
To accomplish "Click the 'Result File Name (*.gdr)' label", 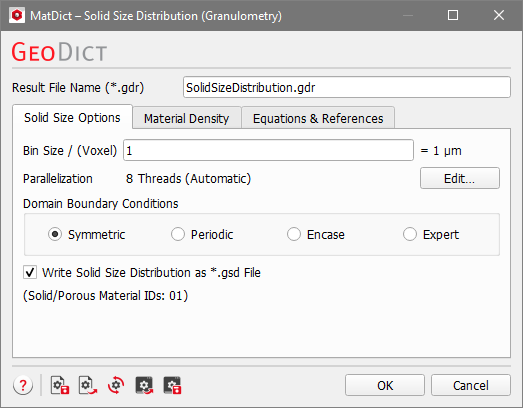I will [78, 88].
